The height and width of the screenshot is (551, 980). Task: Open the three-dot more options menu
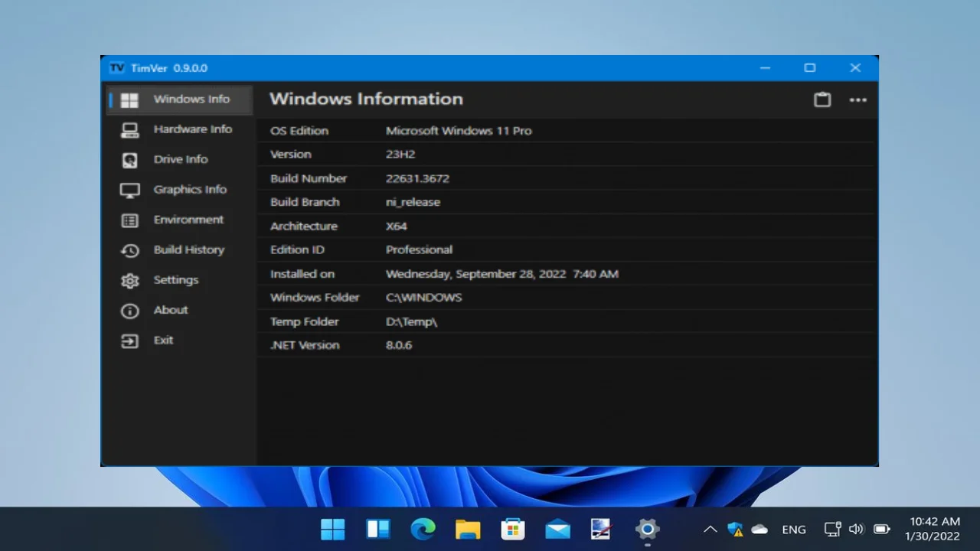point(857,99)
